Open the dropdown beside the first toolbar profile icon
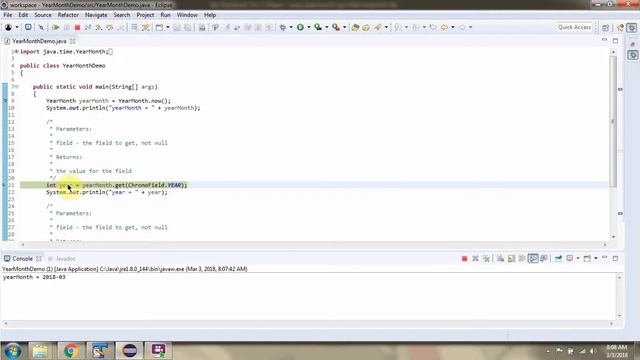 17,27
